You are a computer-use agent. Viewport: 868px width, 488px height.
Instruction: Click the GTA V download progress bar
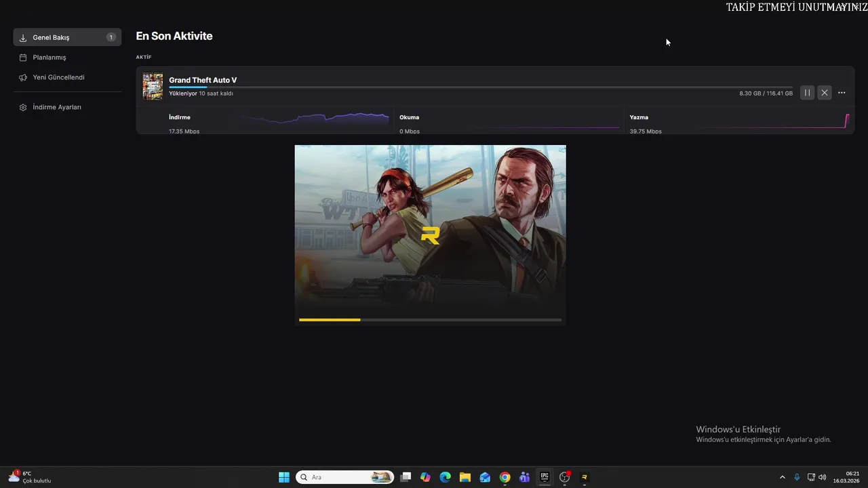tap(480, 87)
